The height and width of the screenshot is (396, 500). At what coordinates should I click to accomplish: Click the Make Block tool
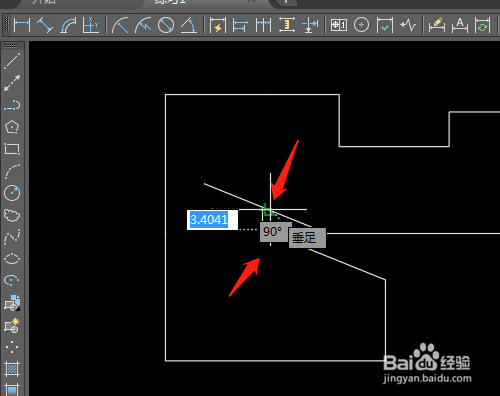coord(12,325)
